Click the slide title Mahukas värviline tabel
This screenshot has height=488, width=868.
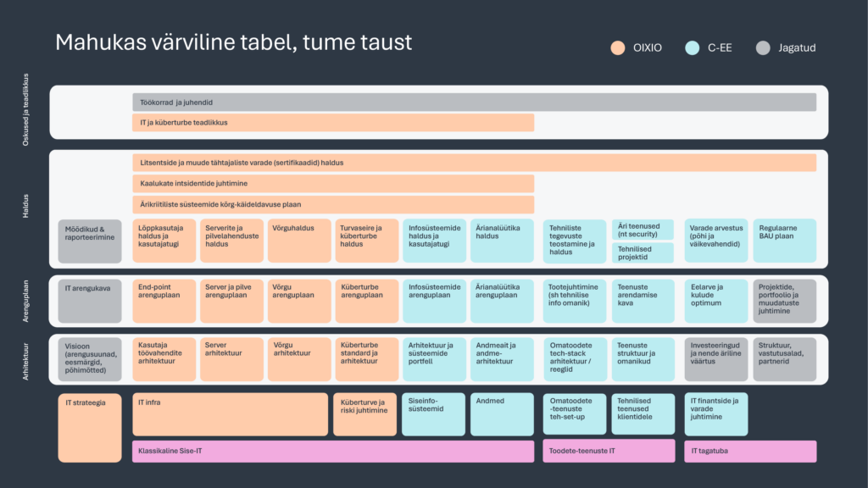point(234,42)
